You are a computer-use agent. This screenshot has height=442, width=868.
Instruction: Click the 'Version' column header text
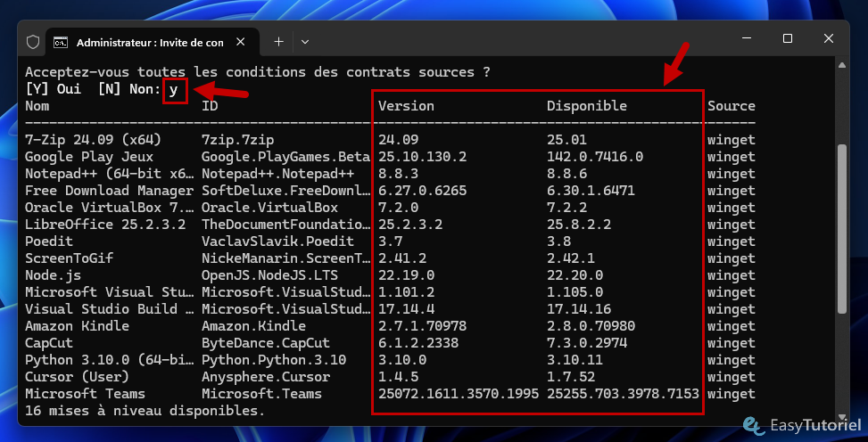pyautogui.click(x=406, y=106)
